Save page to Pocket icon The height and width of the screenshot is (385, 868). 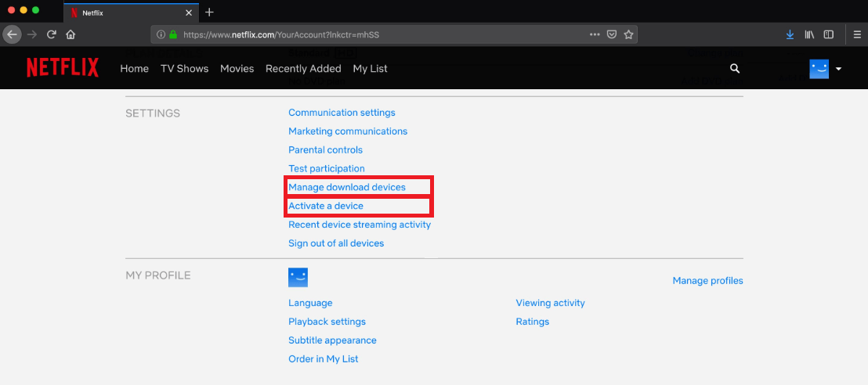click(612, 34)
